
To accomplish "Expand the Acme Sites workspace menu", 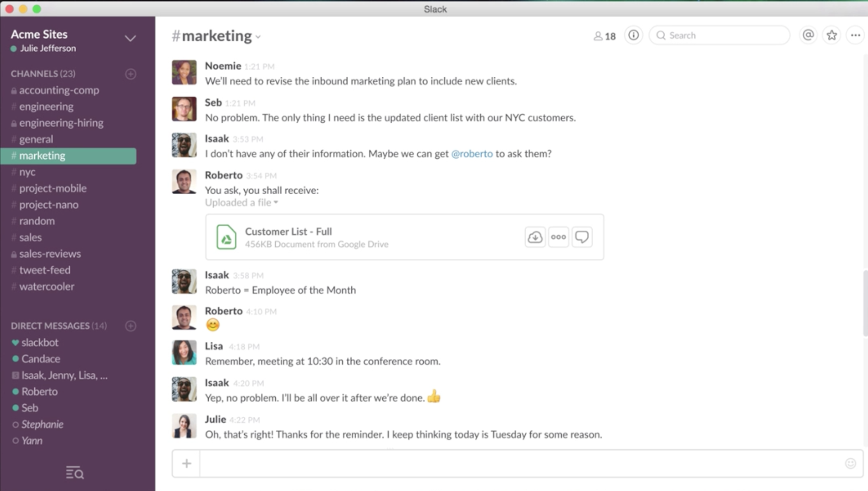I will pyautogui.click(x=130, y=38).
